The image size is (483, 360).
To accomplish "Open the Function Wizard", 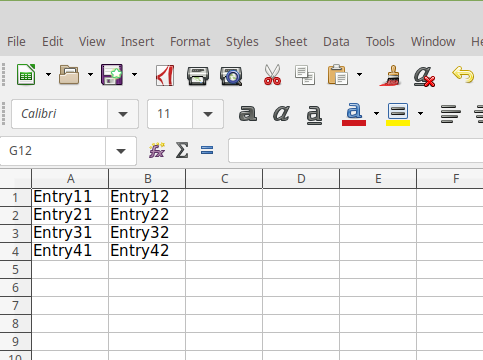I will click(157, 150).
